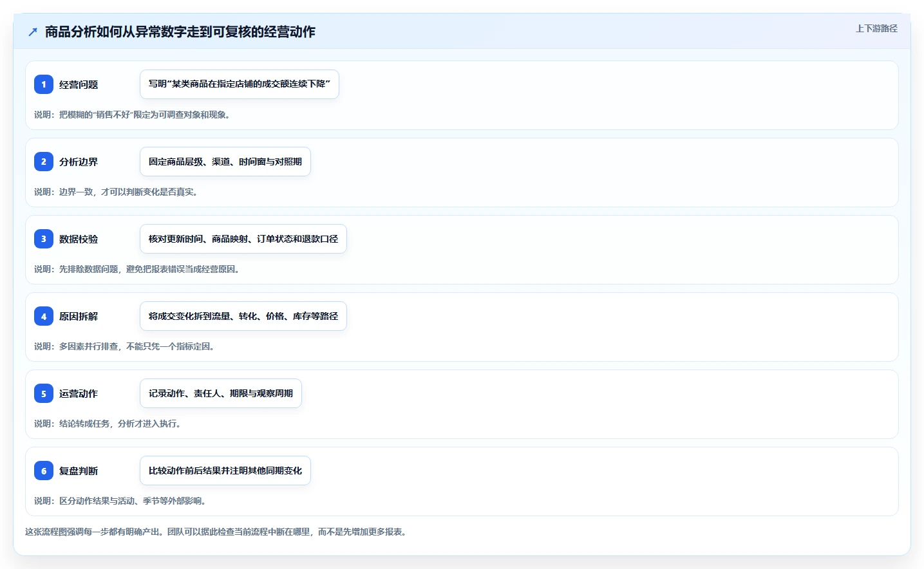Viewport: 924px width, 569px height.
Task: Click the step 2 number badge
Action: coord(44,162)
